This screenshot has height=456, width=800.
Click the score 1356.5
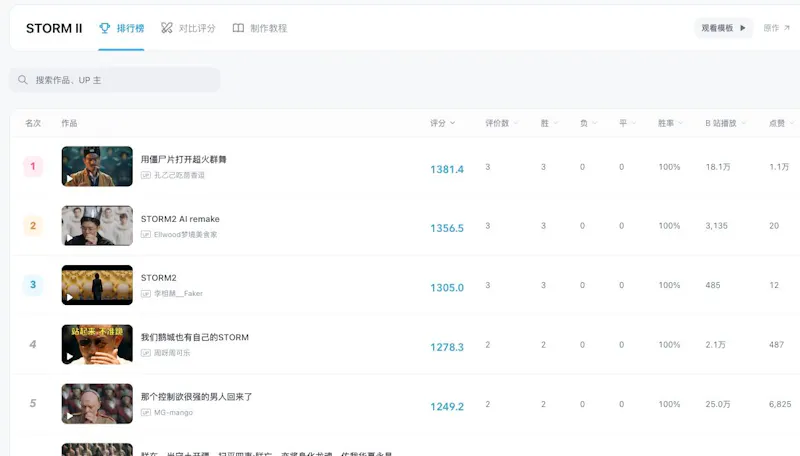point(447,228)
